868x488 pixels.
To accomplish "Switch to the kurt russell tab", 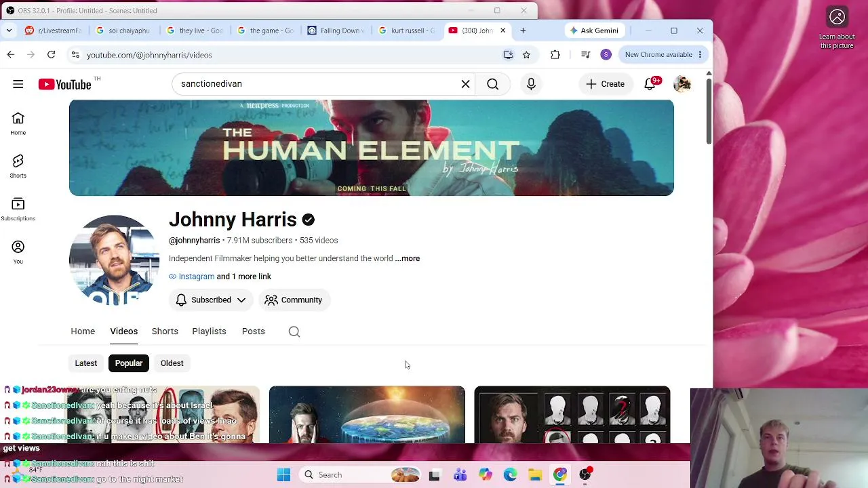I will coord(407,30).
